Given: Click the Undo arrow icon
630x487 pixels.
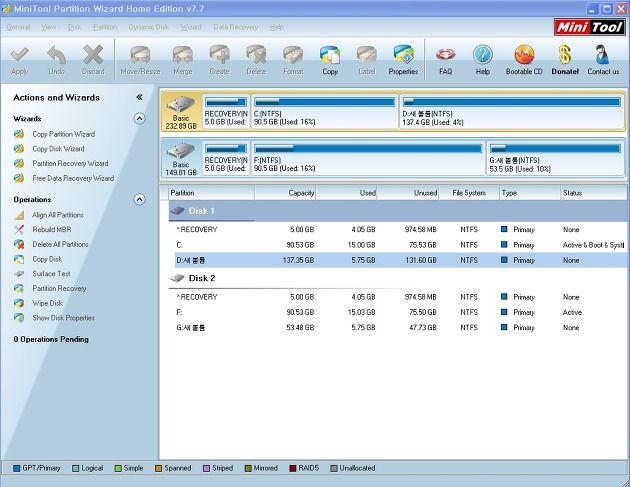Looking at the screenshot, I should 56,55.
